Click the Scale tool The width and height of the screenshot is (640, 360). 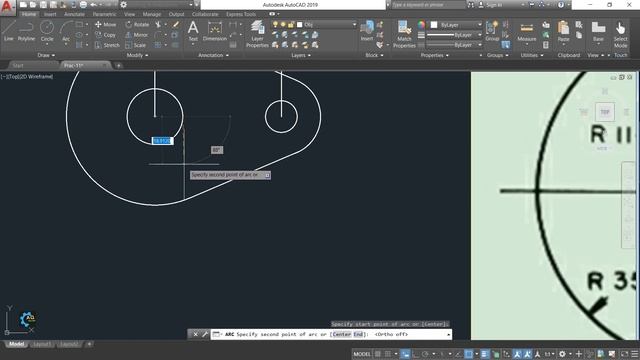(x=136, y=45)
